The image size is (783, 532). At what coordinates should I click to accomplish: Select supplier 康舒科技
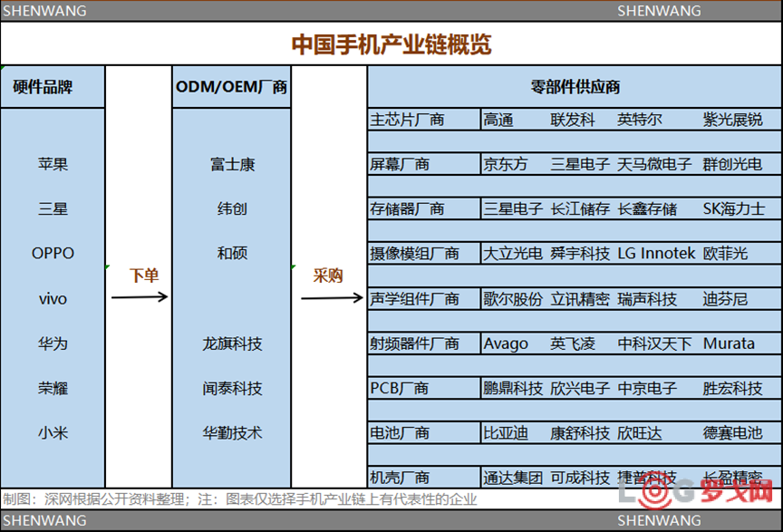tap(580, 432)
